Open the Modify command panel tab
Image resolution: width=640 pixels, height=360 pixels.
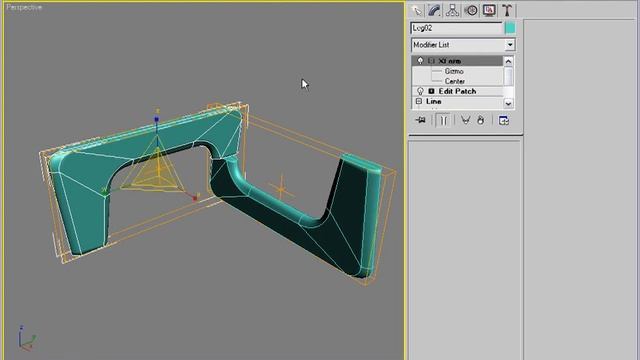[434, 10]
